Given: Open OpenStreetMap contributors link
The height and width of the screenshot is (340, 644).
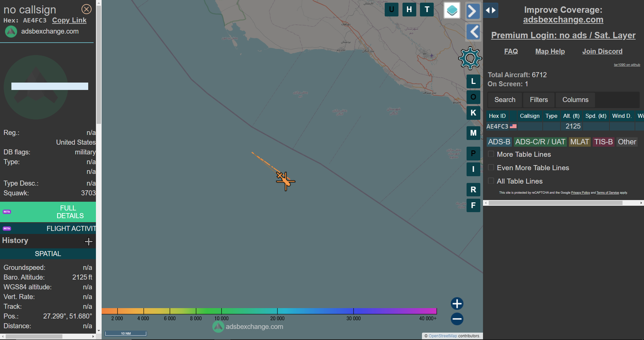Looking at the screenshot, I should coord(443,336).
